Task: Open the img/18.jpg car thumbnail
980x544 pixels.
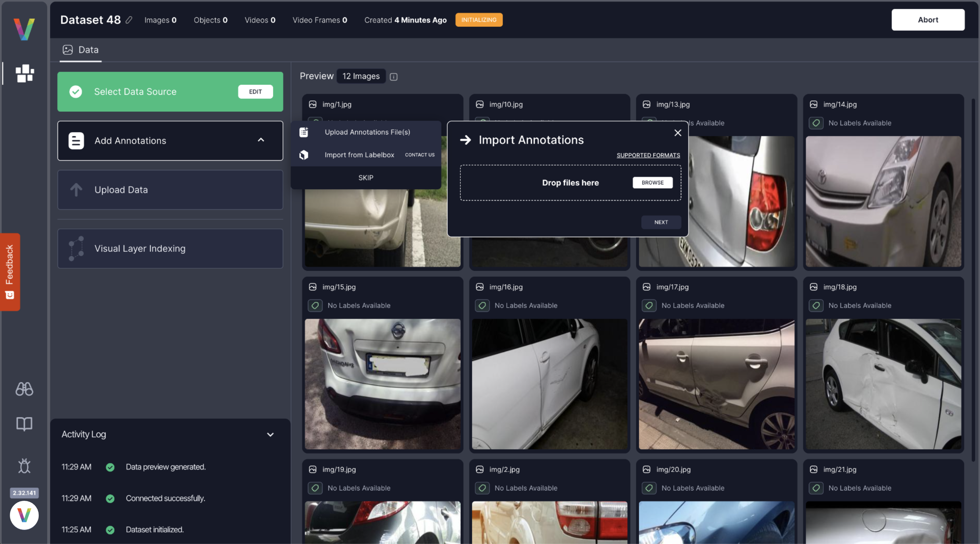Action: pyautogui.click(x=883, y=384)
